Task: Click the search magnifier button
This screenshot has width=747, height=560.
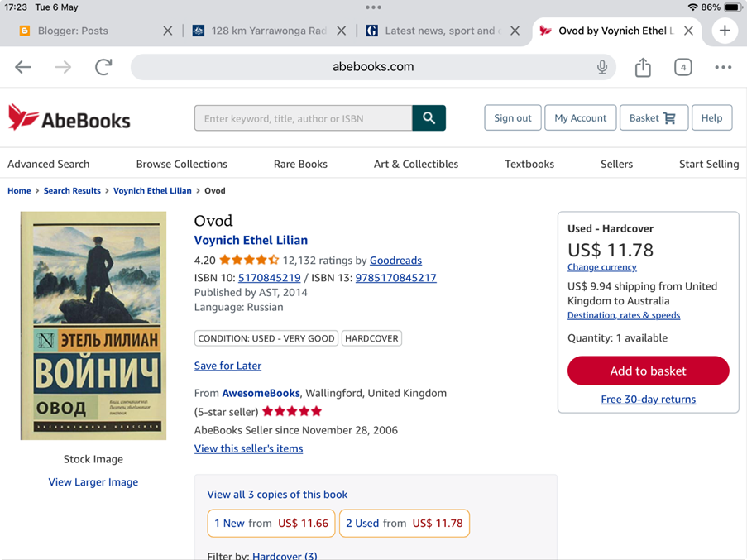Action: point(429,118)
